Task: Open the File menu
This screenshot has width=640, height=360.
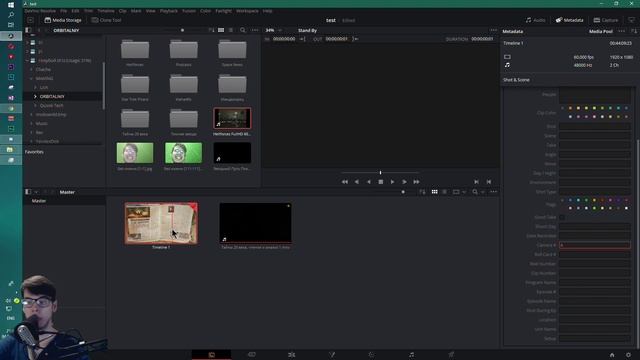Action: click(64, 11)
